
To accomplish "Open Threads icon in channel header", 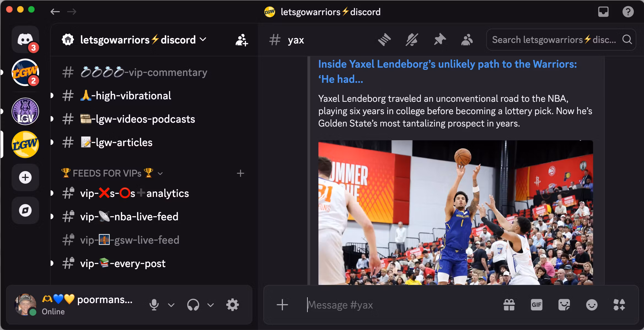I will 384,40.
